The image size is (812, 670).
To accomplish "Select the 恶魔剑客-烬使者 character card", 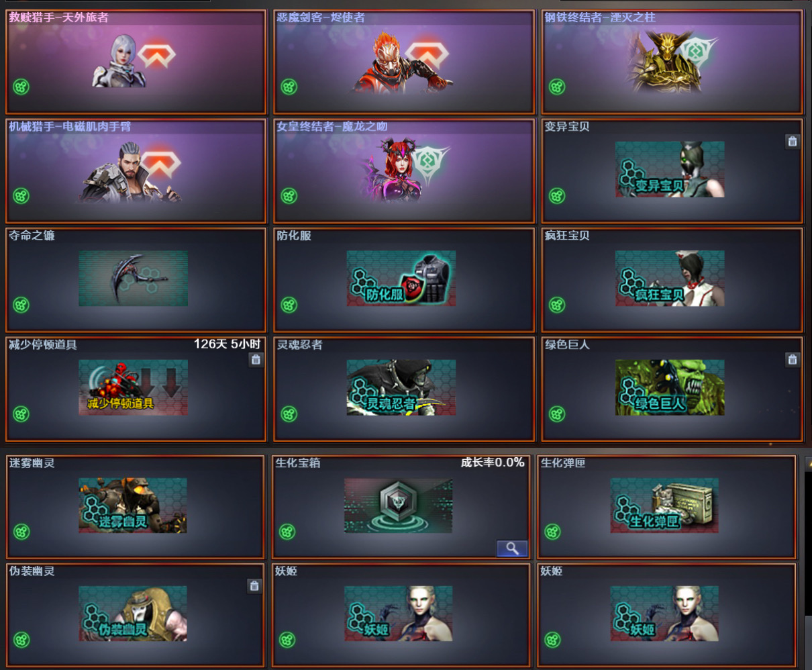I will click(404, 62).
